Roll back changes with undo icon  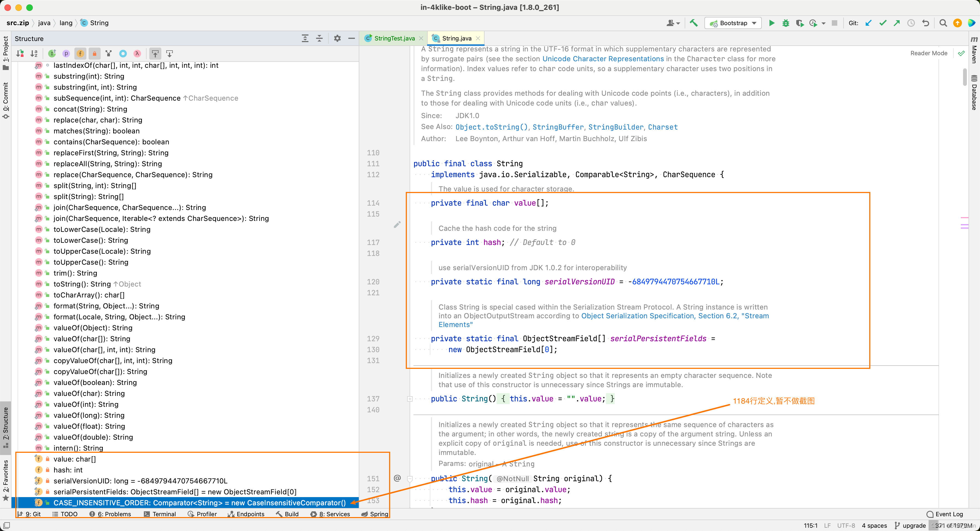click(x=926, y=23)
